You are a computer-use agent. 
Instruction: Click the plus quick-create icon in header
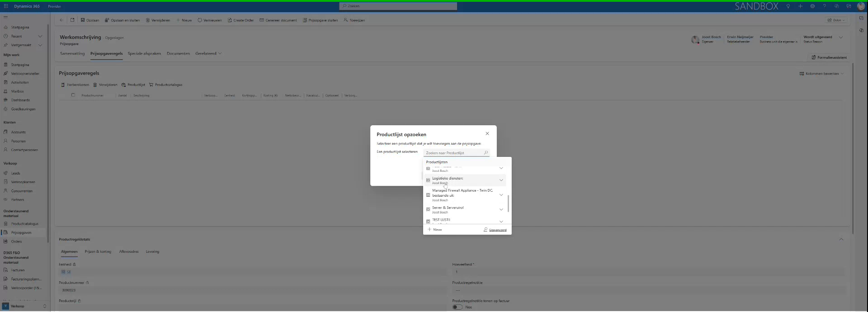[800, 6]
